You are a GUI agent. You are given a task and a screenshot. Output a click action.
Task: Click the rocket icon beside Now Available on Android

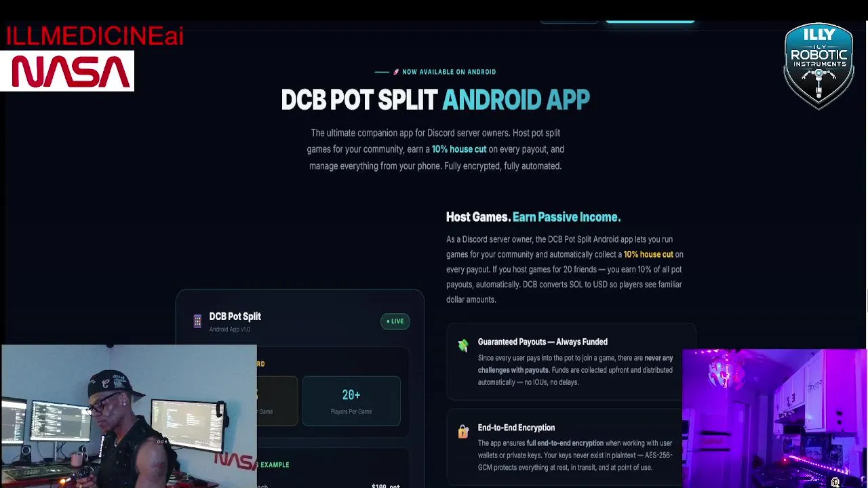[396, 72]
